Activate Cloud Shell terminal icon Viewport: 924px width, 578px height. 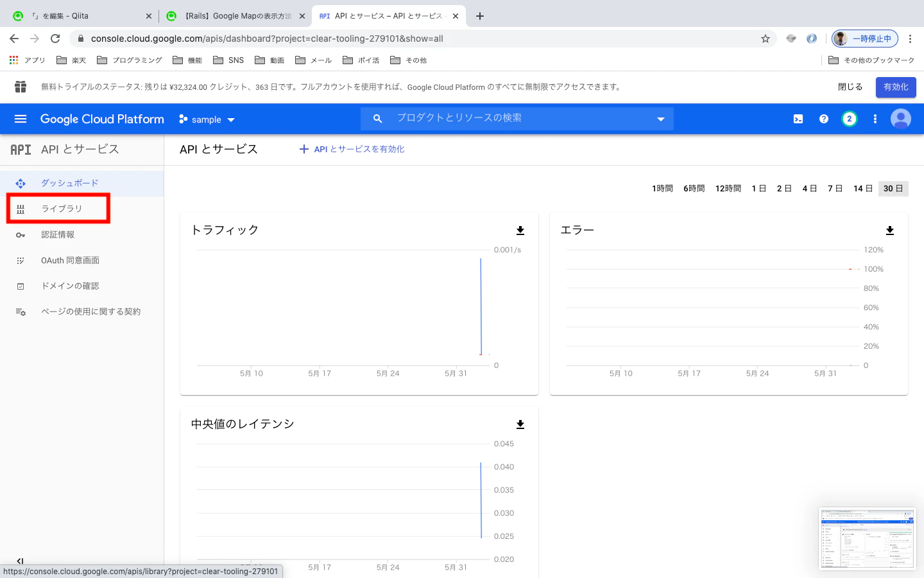pyautogui.click(x=798, y=119)
